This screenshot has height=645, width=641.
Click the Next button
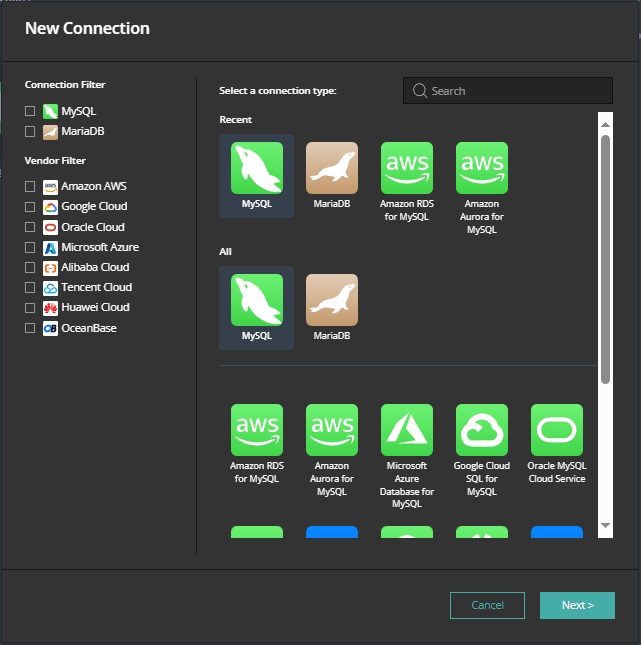[x=577, y=605]
